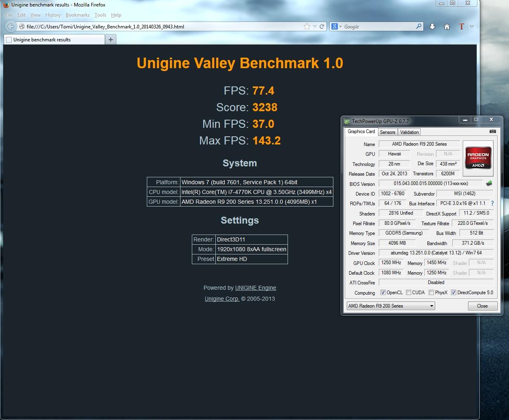509x420 pixels.
Task: Click site identity globe icon in address bar
Action: [x=22, y=26]
